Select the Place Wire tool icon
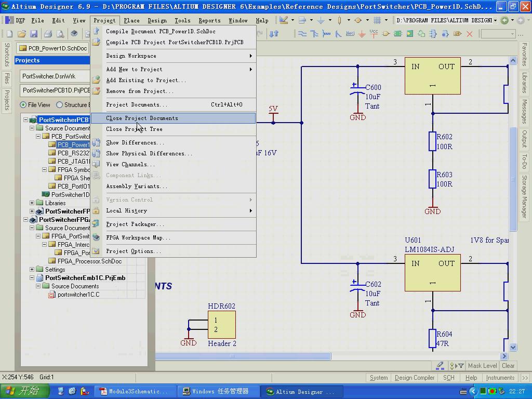The width and height of the screenshot is (532, 399). pyautogui.click(x=302, y=34)
